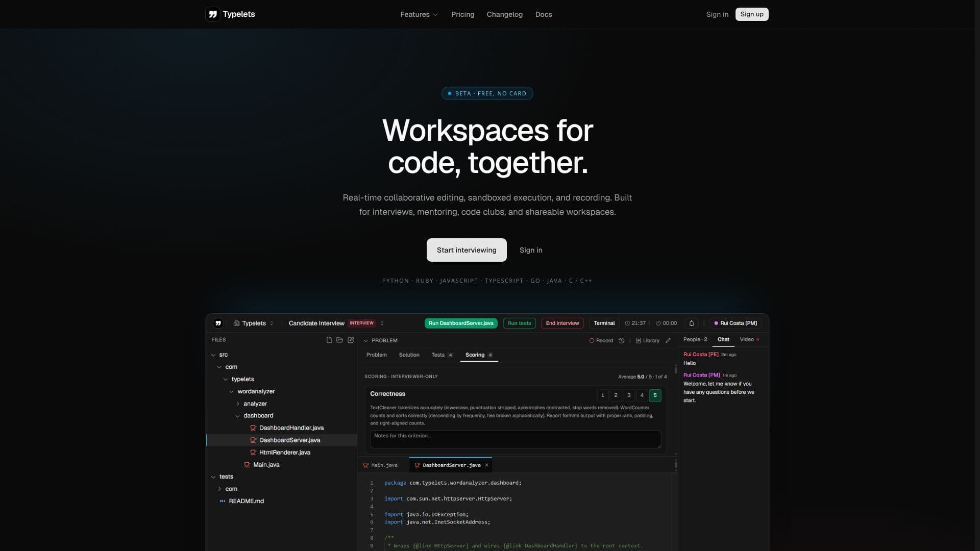Click the Run tests button
980x551 pixels.
tap(519, 323)
